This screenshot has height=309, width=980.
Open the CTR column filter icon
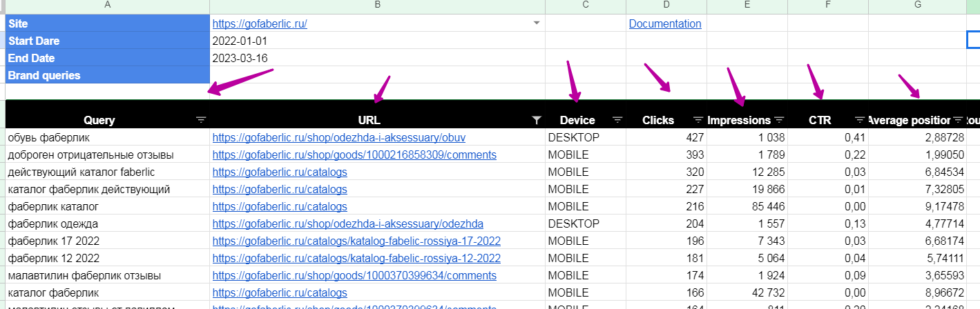pyautogui.click(x=860, y=120)
